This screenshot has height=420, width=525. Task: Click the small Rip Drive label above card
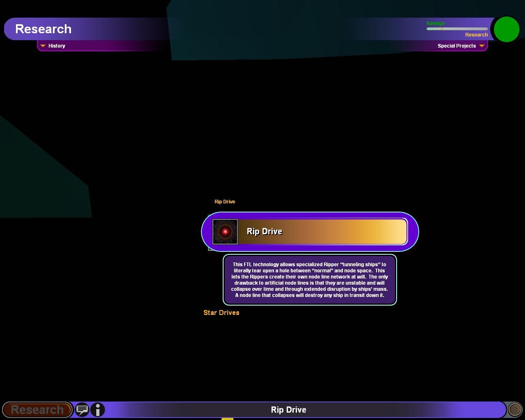click(225, 202)
